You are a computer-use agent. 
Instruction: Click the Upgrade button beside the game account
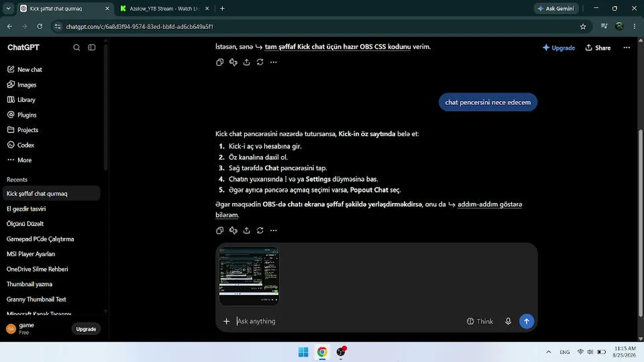point(86,329)
